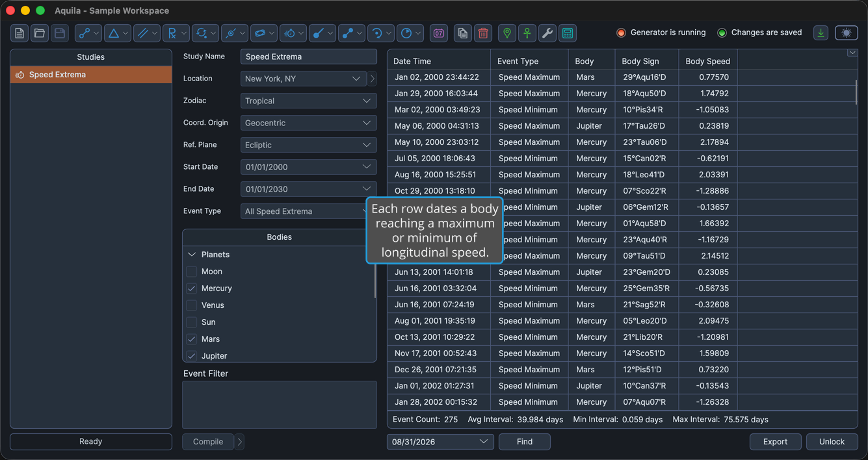Image resolution: width=868 pixels, height=460 pixels.
Task: Click the Find button
Action: [525, 442]
